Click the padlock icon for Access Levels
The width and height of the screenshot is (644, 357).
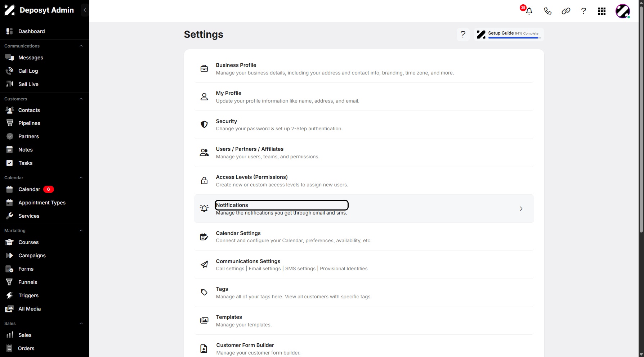point(204,181)
